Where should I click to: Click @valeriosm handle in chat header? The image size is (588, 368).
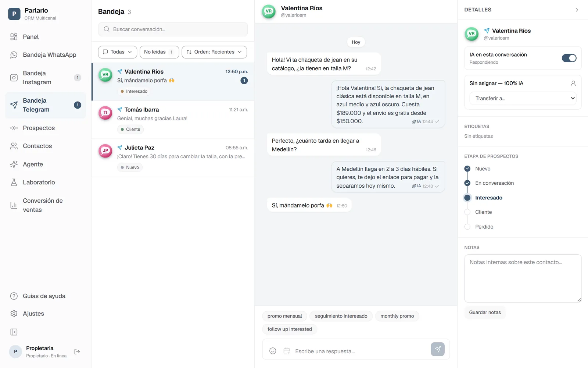(x=294, y=15)
